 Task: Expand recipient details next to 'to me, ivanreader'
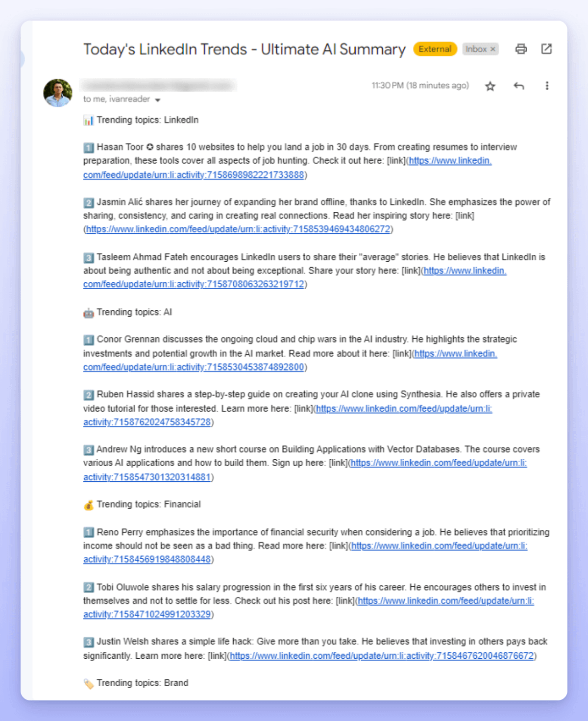[x=158, y=100]
